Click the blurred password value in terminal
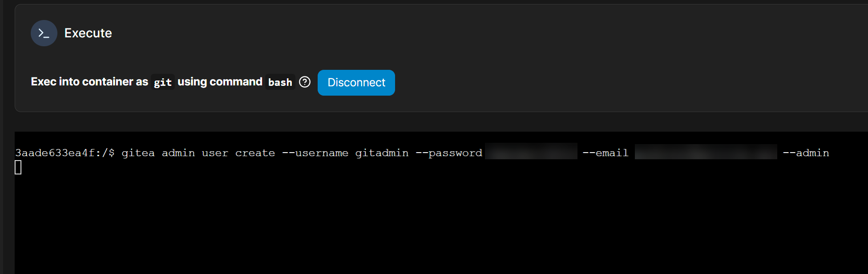The height and width of the screenshot is (274, 868). (x=531, y=152)
